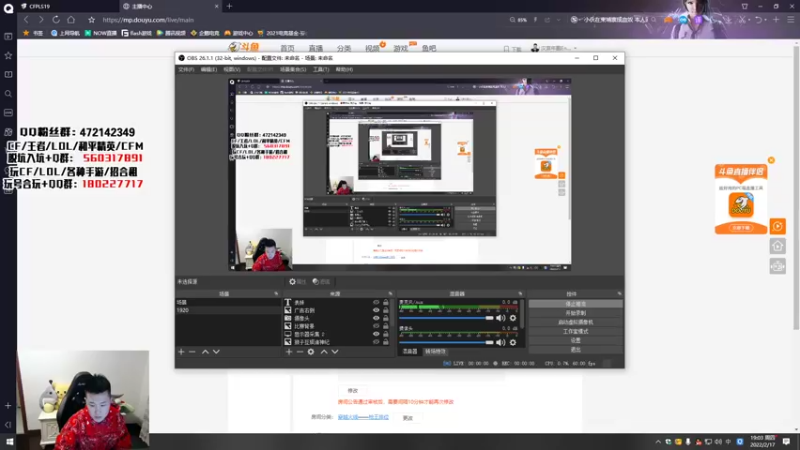The height and width of the screenshot is (450, 800).
Task: Click the orange play icon on the right edge
Action: (778, 226)
